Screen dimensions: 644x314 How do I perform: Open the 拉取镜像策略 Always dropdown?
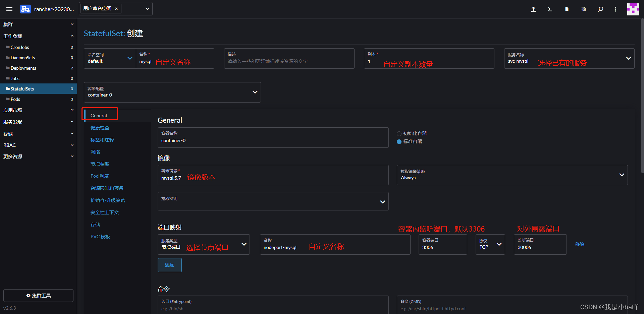512,175
